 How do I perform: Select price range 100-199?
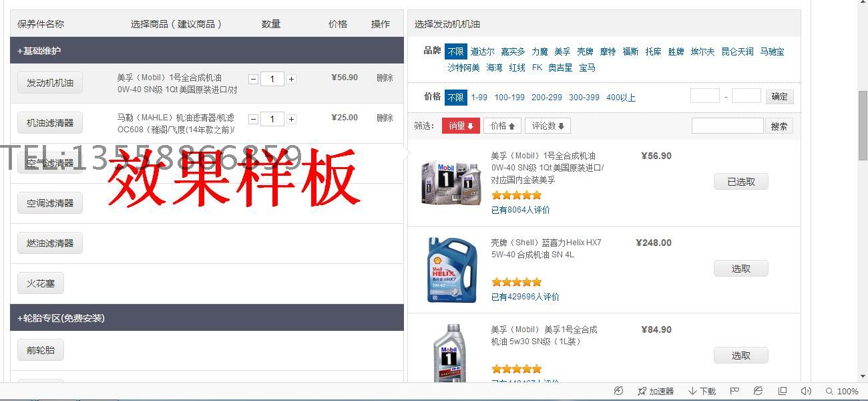[509, 98]
